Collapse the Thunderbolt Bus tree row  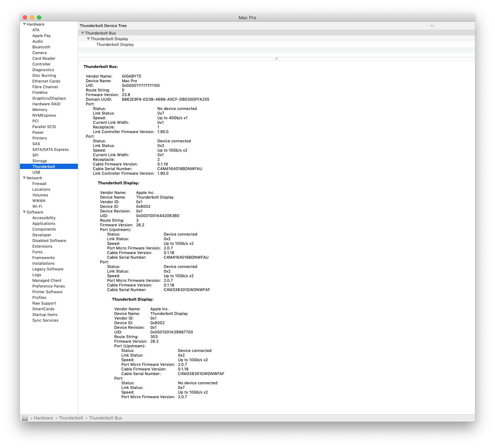point(82,33)
